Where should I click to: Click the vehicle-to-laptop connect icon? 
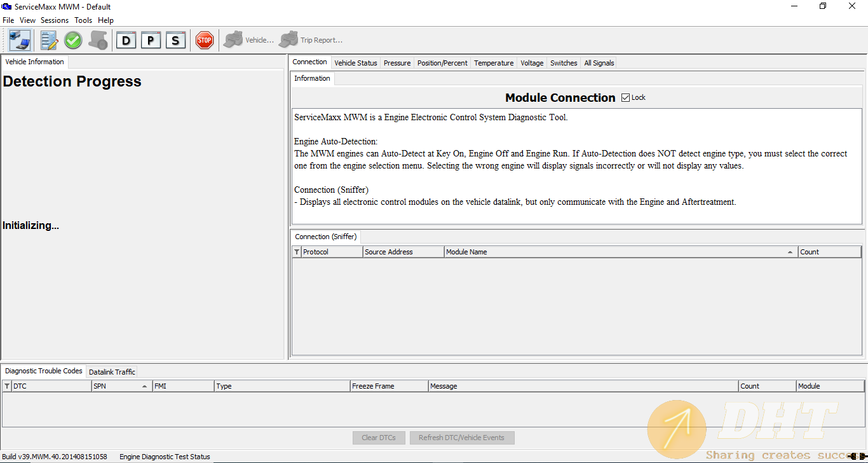[20, 40]
